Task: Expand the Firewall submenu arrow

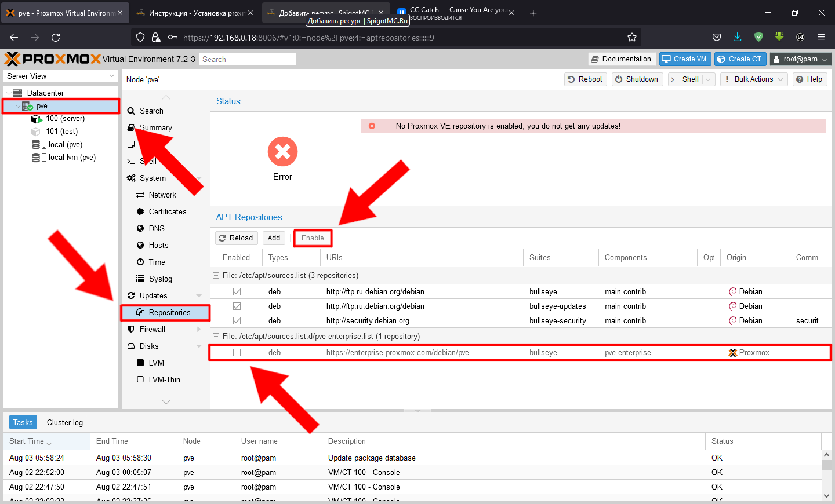Action: pos(199,329)
